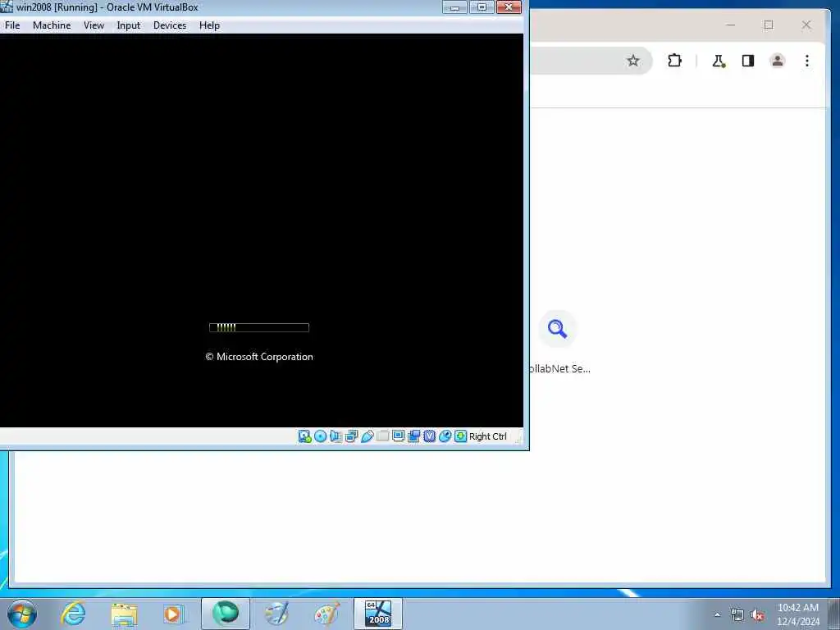Open the Machine menu in VirtualBox

click(x=52, y=25)
